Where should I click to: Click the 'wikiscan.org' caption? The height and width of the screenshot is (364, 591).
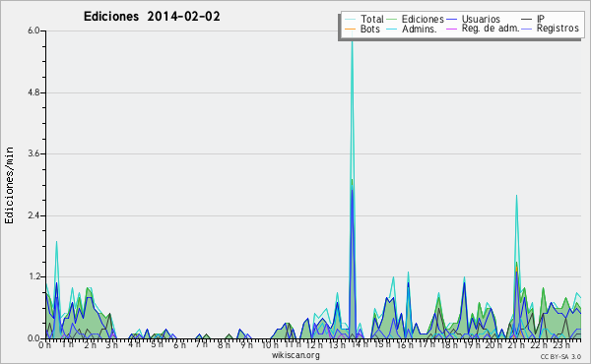click(295, 355)
